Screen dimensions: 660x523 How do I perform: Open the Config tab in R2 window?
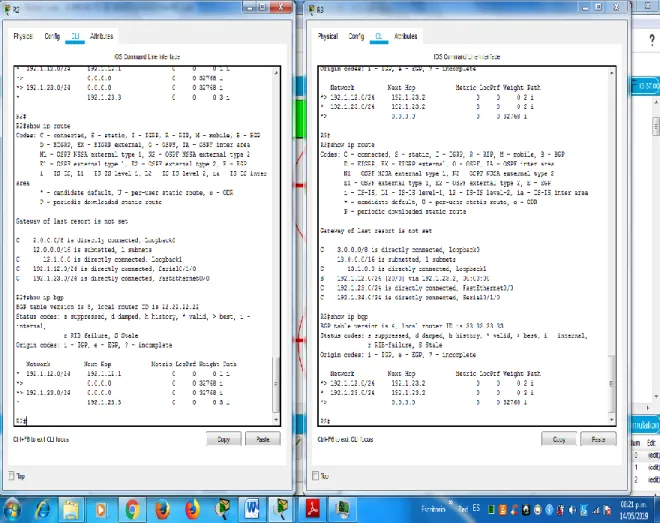(x=52, y=36)
